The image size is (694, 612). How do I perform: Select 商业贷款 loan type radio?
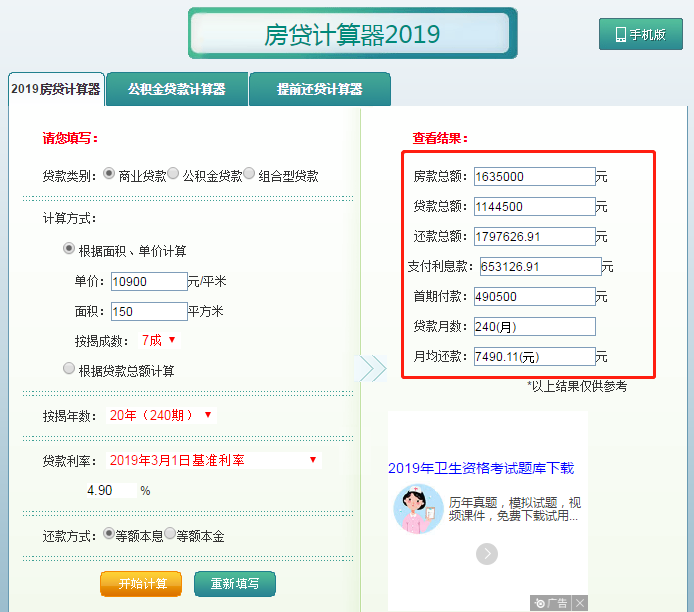tap(109, 173)
